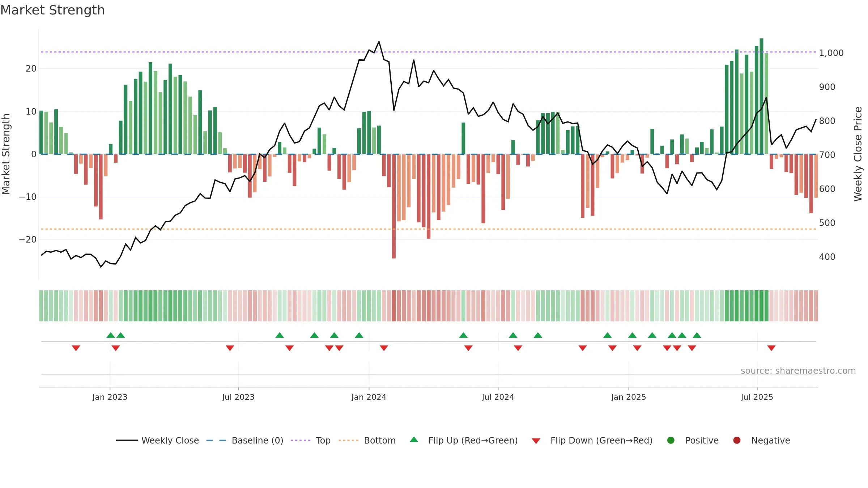
Task: Click the black Weekly Close line sample
Action: pos(127,440)
